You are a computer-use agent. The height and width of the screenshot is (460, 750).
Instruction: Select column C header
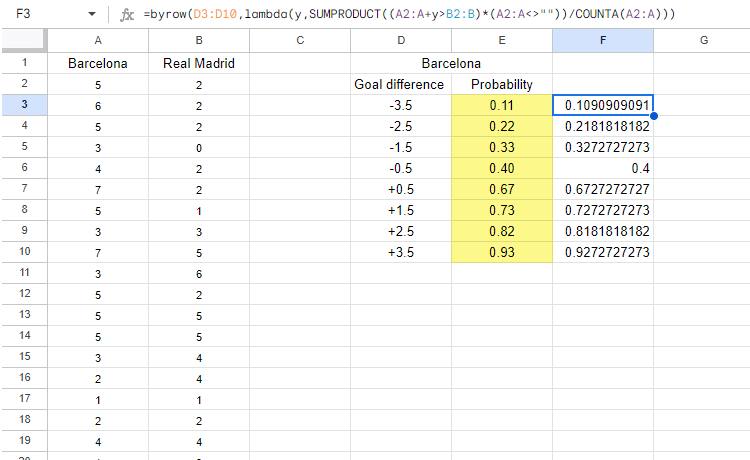[x=300, y=40]
